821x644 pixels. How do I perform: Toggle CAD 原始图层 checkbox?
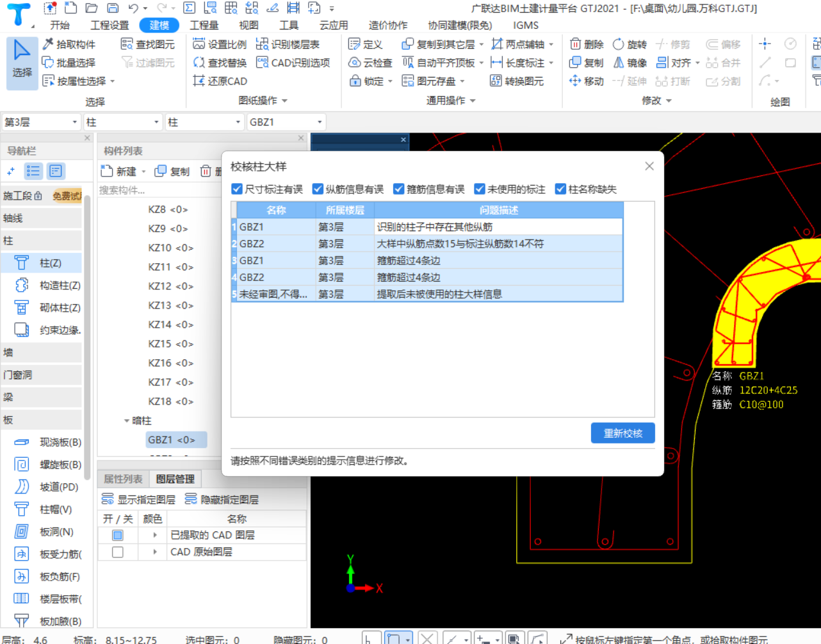click(x=118, y=552)
